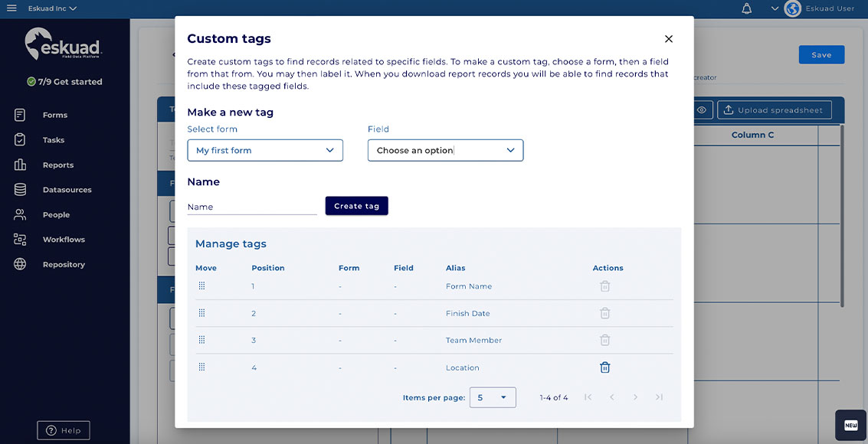Click the notification bell
The width and height of the screenshot is (868, 444).
(x=742, y=8)
